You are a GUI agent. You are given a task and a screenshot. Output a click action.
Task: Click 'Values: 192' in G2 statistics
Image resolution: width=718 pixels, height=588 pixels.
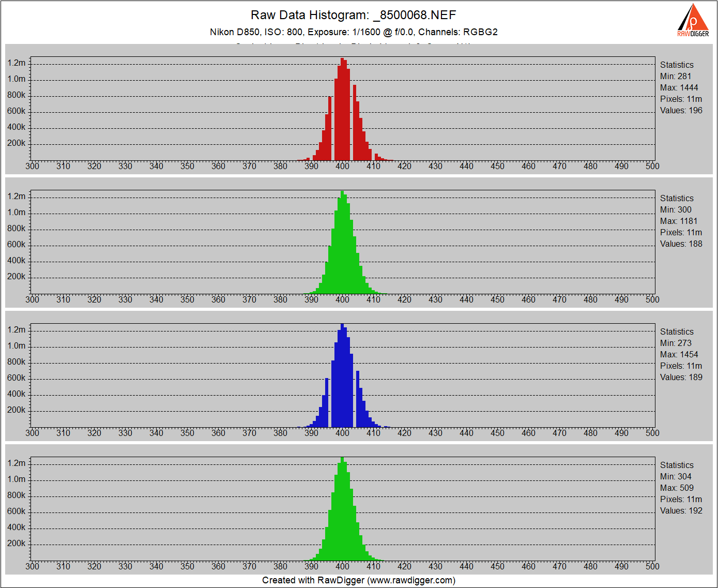tap(681, 510)
